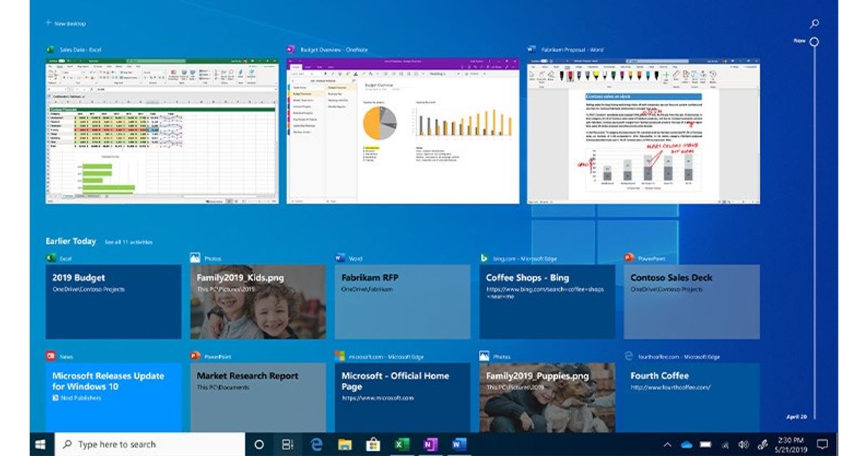Open the Contoso Sales Deck activity card

pyautogui.click(x=692, y=301)
